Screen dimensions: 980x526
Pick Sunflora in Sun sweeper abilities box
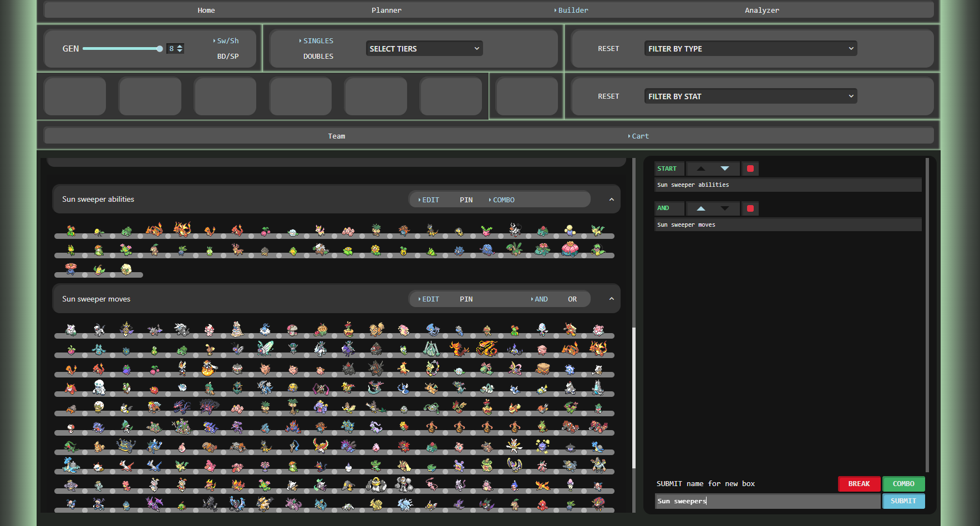tap(376, 250)
